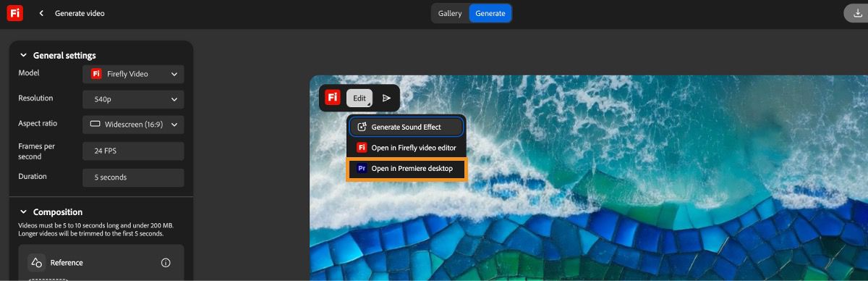Click the Adobe Firefly logo in header
The image size is (868, 281).
pos(14,13)
